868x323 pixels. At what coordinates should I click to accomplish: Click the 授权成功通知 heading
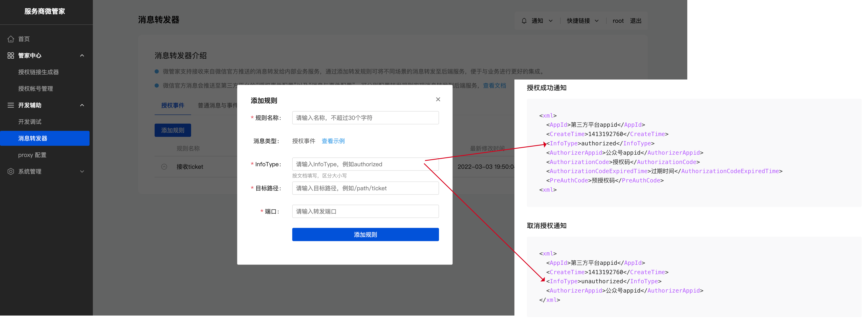(547, 88)
